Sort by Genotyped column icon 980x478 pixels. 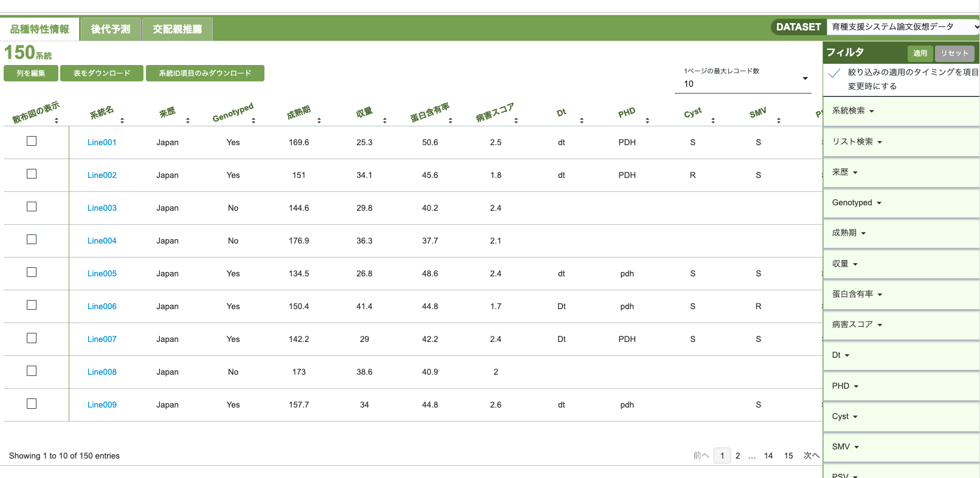[x=254, y=120]
